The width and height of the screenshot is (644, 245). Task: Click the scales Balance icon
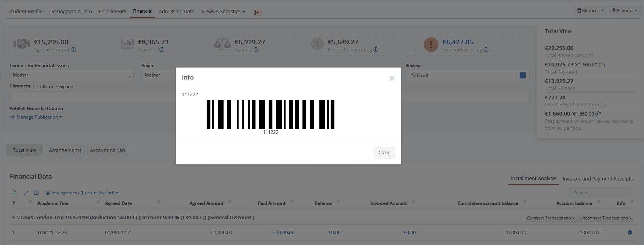222,44
